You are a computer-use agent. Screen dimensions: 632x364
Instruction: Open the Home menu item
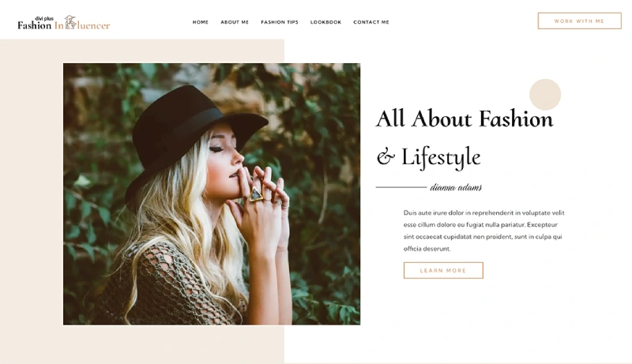coord(201,22)
